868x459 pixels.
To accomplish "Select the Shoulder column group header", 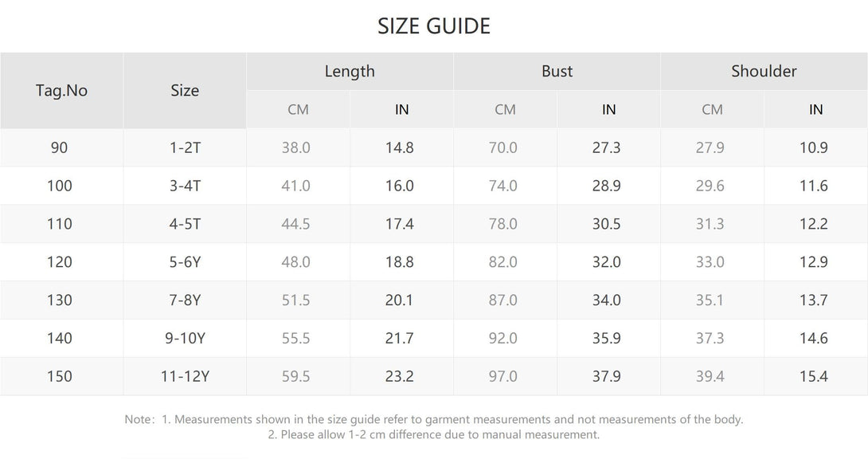I will (x=764, y=71).
